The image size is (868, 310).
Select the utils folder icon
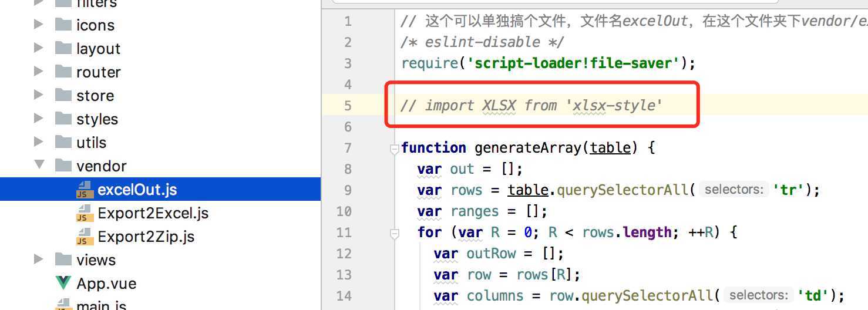(63, 142)
